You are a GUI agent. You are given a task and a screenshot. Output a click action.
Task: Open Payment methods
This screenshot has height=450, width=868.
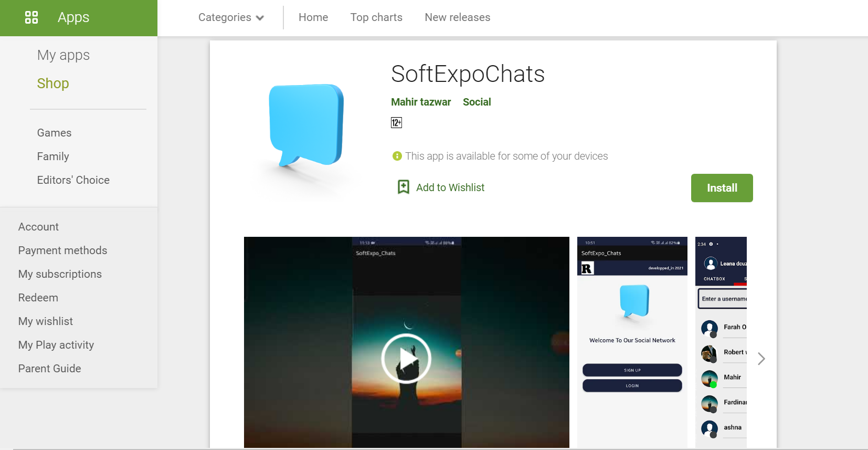pos(62,250)
